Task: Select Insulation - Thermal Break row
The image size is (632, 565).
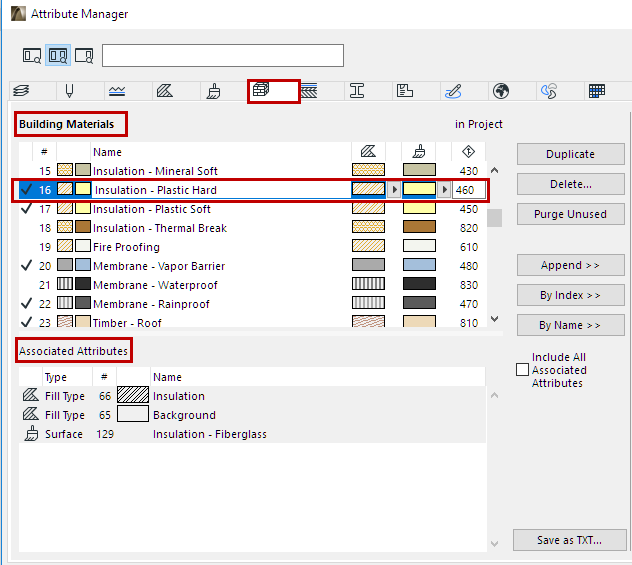Action: coord(252,228)
